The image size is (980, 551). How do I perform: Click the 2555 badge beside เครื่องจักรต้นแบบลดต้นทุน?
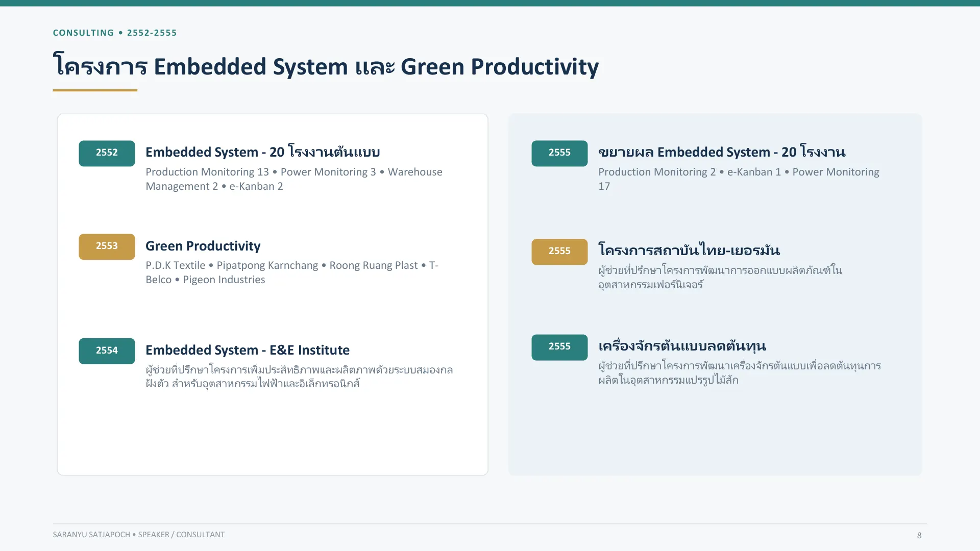coord(559,347)
